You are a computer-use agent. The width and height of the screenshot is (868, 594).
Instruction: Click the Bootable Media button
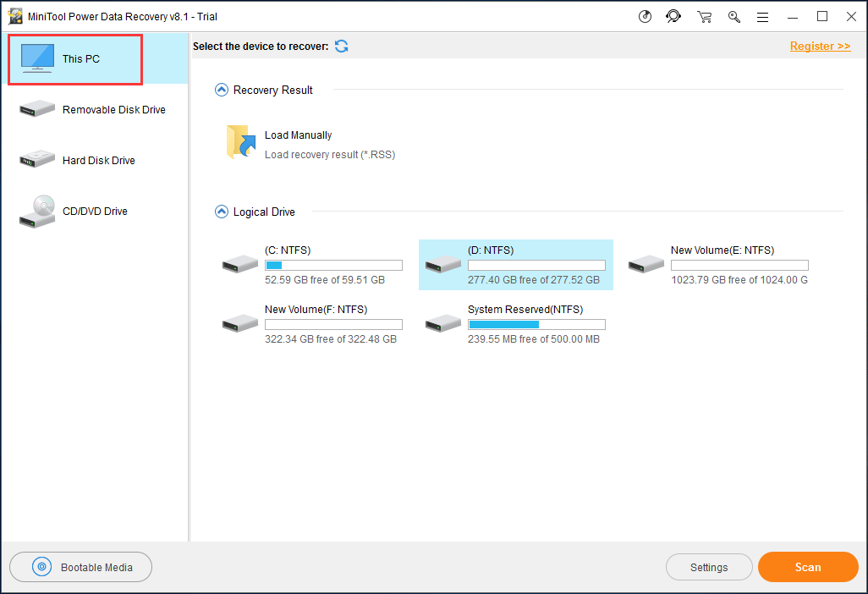[x=81, y=567]
